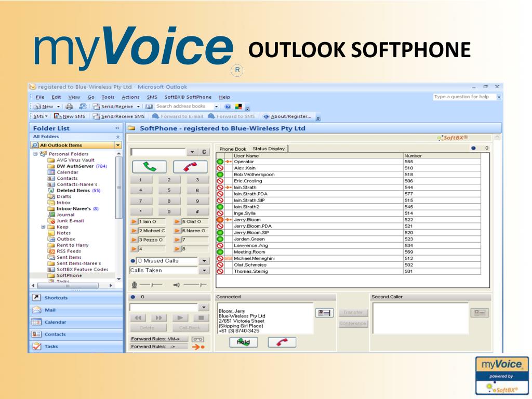The width and height of the screenshot is (532, 399).
Task: Toggle hold on the connected call
Action: (243, 342)
